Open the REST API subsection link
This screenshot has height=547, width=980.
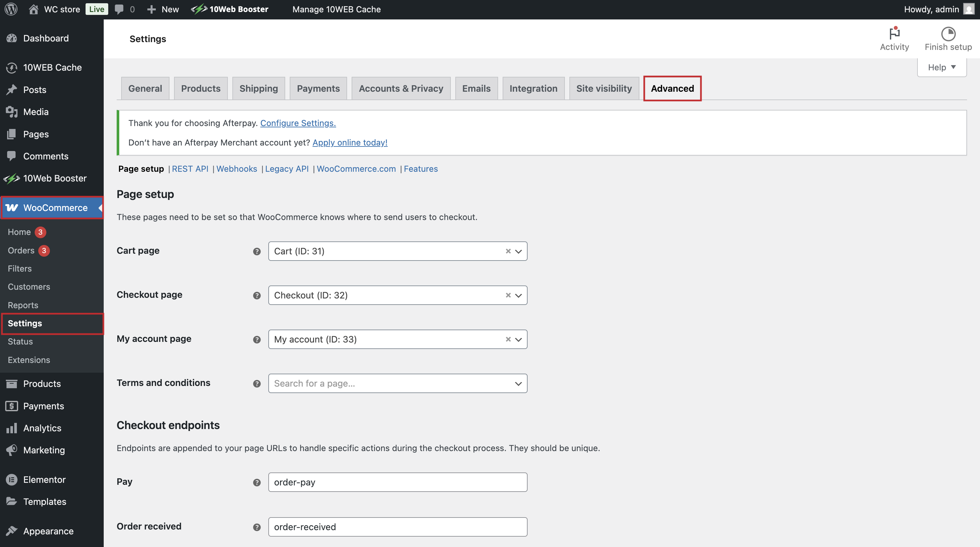[x=190, y=169]
